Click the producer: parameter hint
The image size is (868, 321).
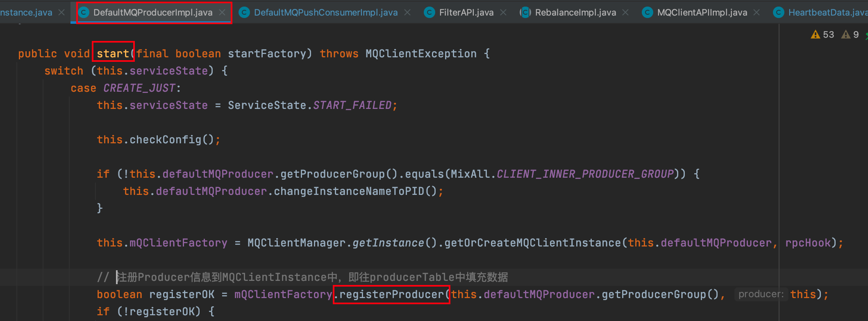[x=761, y=294]
